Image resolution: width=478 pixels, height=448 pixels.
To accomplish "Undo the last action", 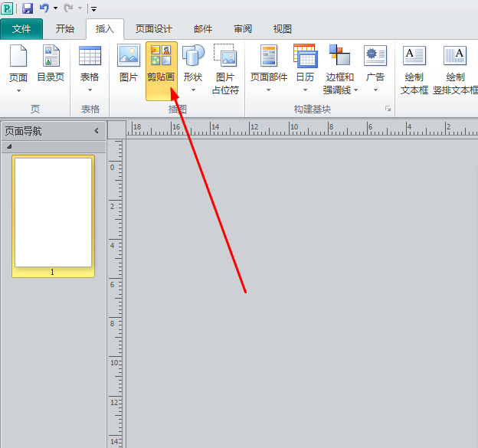I will click(44, 8).
